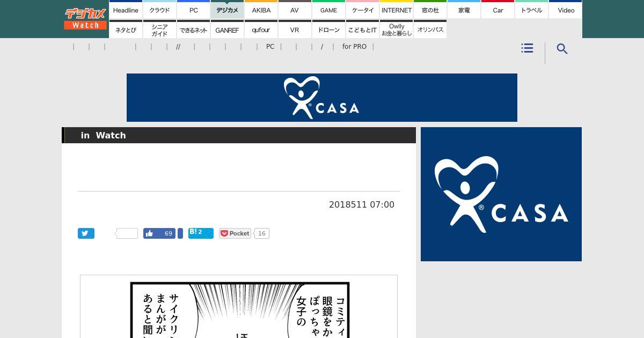Open the hamburger list menu icon
Screen dimensions: 644x338
click(527, 48)
